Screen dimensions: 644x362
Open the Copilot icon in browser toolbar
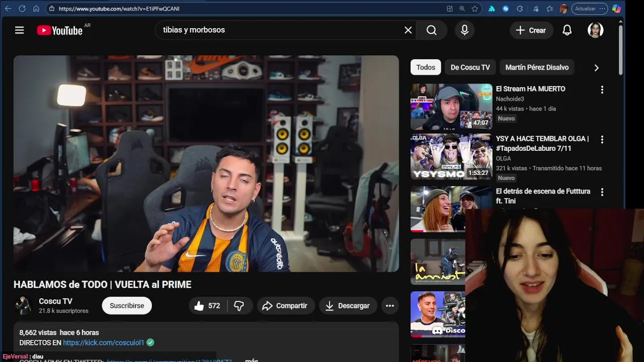[x=616, y=9]
